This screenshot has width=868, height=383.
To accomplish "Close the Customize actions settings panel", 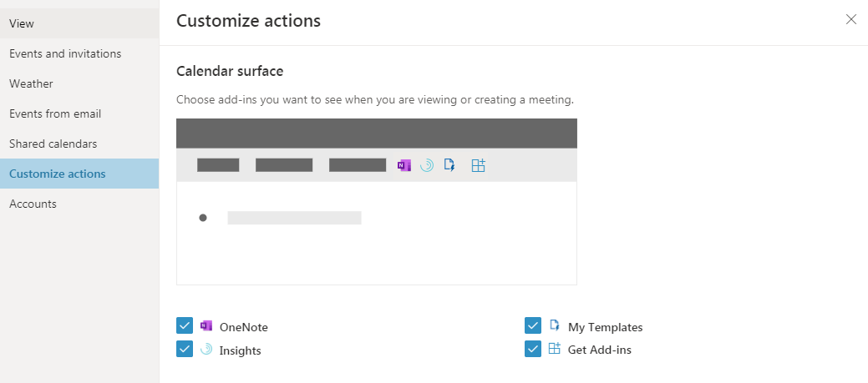I will [x=851, y=20].
